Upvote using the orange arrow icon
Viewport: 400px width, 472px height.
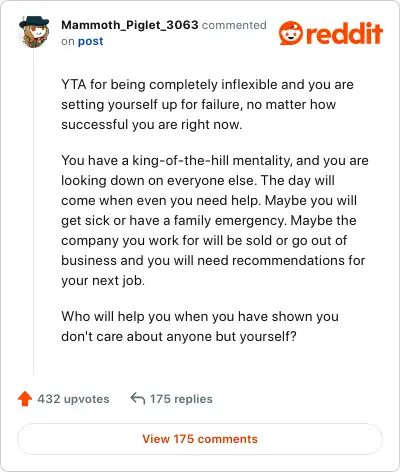pyautogui.click(x=25, y=399)
